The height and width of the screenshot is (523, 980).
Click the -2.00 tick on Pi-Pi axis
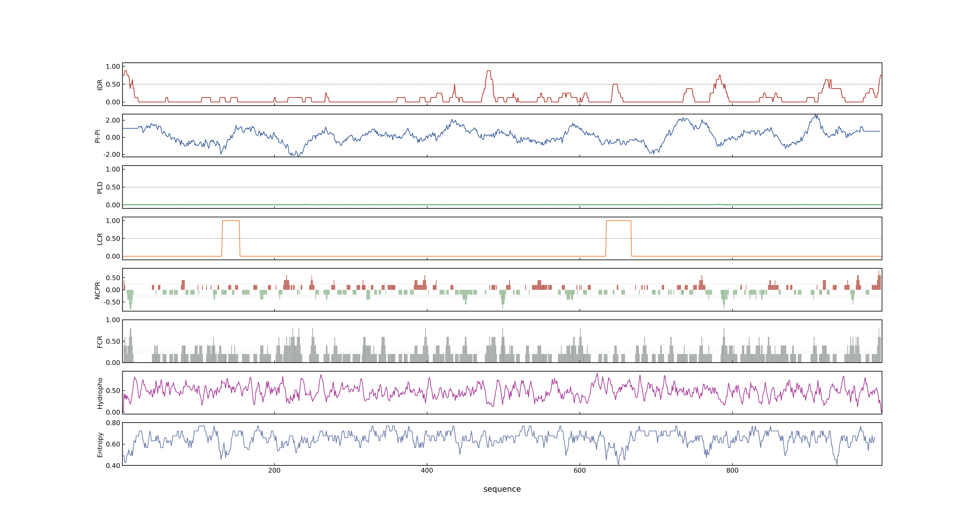(x=111, y=155)
